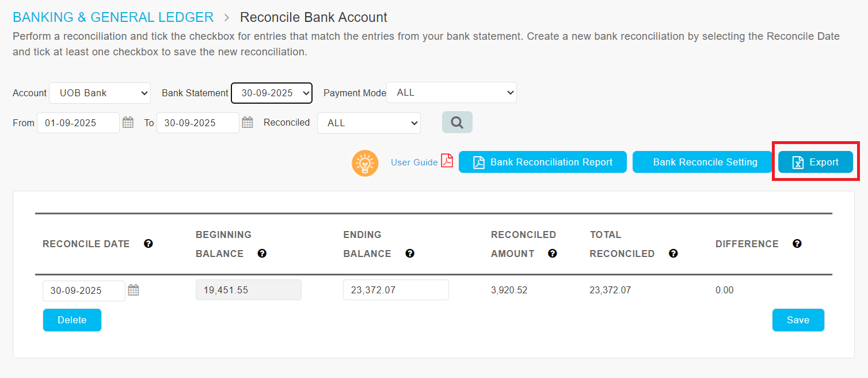Viewport: 868px width, 378px height.
Task: Click the magnifying glass search button
Action: point(457,122)
